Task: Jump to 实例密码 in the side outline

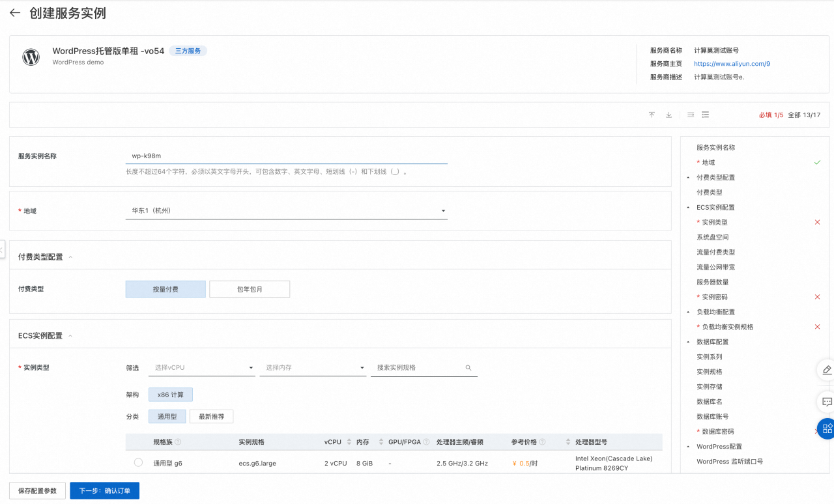Action: [x=715, y=297]
